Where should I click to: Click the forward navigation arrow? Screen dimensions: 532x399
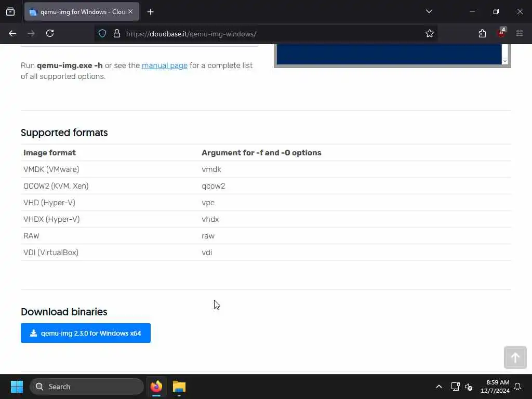click(x=31, y=33)
